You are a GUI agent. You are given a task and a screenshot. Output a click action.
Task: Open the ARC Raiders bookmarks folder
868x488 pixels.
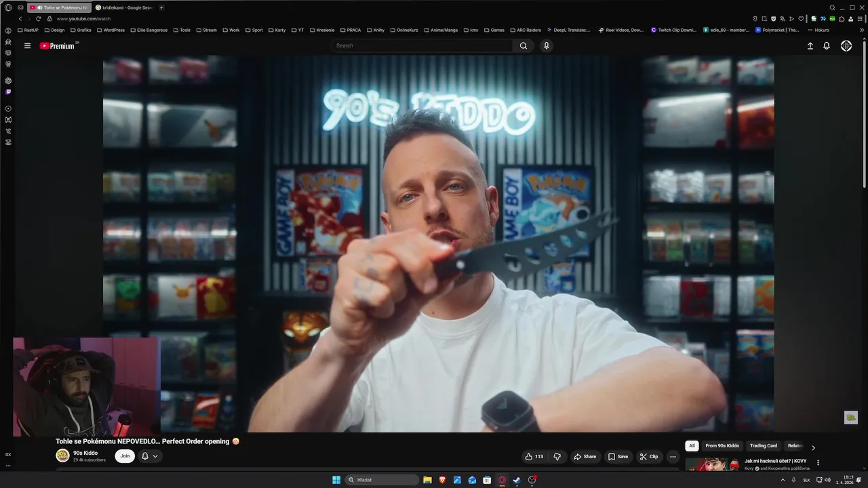526,30
